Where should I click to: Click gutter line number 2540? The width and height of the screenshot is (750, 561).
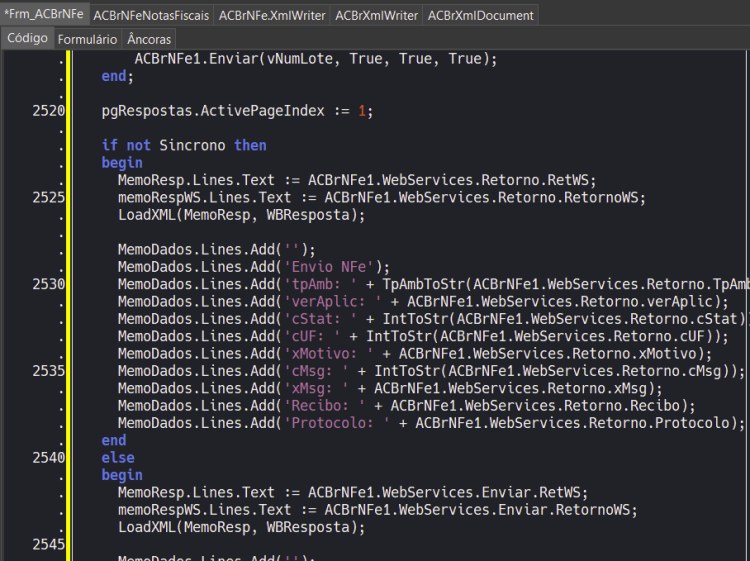pyautogui.click(x=49, y=458)
